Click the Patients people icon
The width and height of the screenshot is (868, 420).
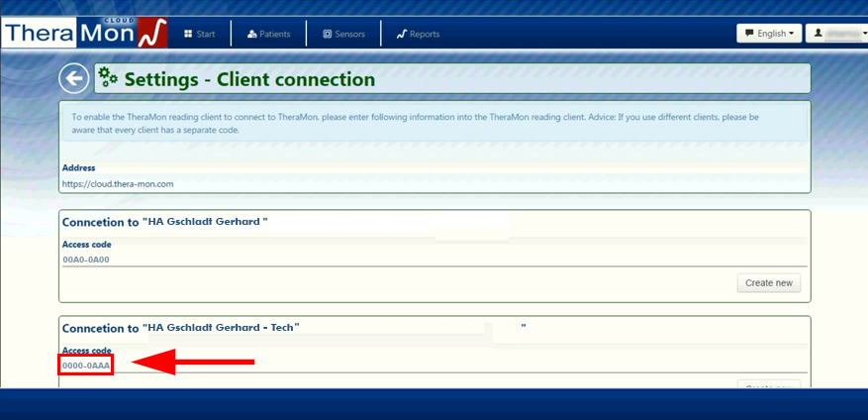(252, 35)
